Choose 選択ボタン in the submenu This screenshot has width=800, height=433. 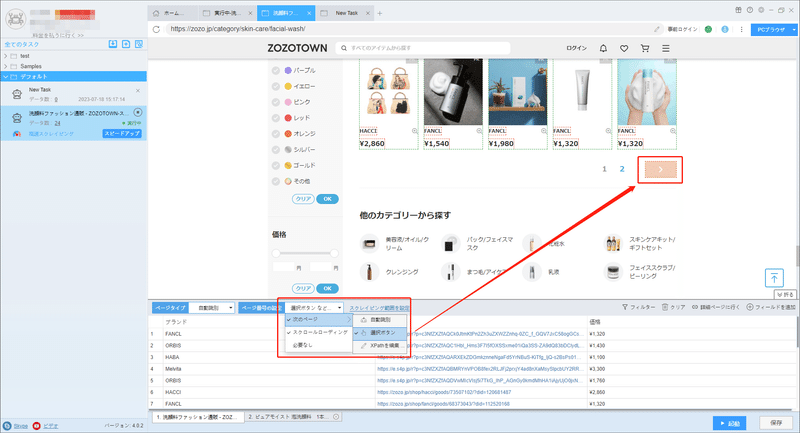pyautogui.click(x=380, y=333)
